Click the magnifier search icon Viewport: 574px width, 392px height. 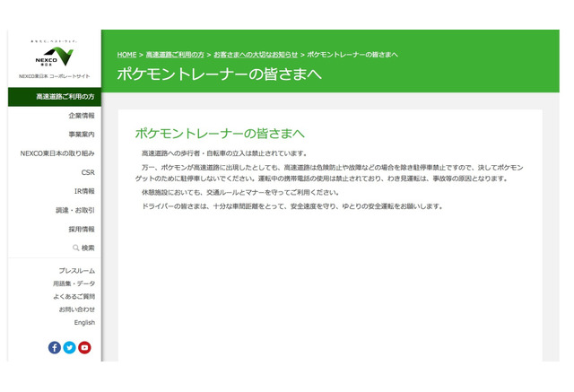(75, 248)
